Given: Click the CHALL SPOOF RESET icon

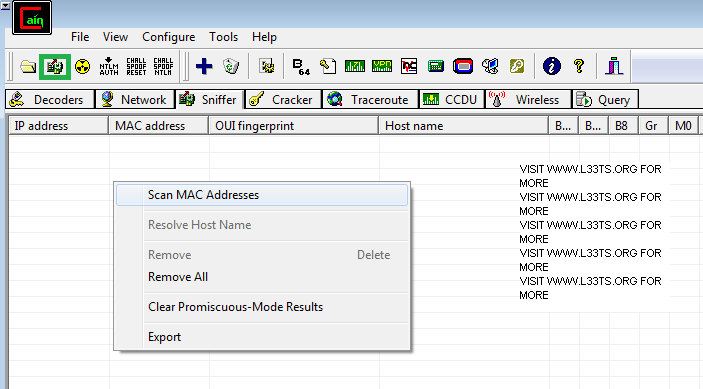Looking at the screenshot, I should pyautogui.click(x=136, y=66).
